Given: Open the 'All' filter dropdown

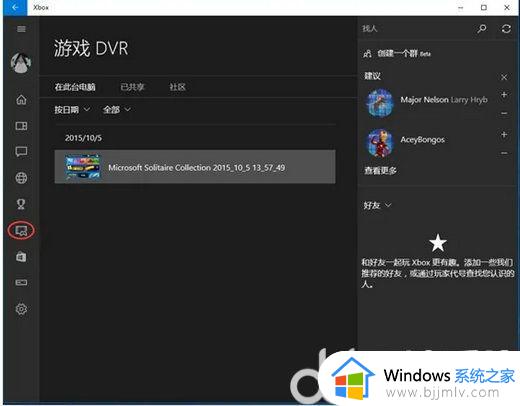Looking at the screenshot, I should pos(116,109).
